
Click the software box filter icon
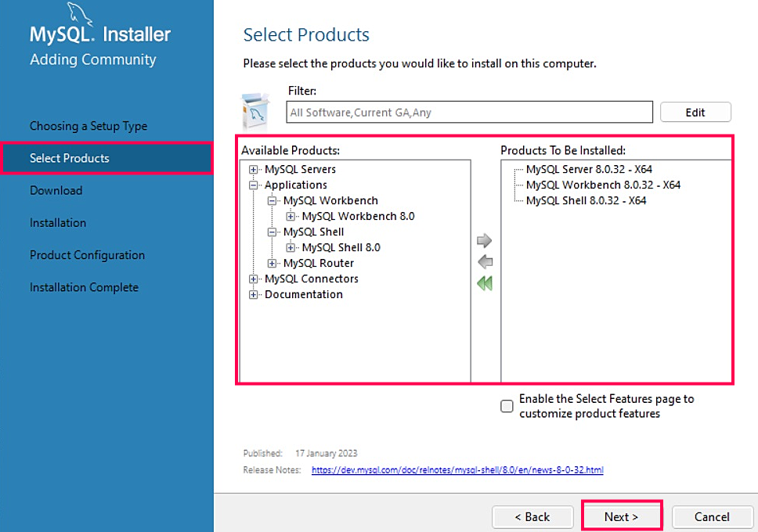[254, 112]
